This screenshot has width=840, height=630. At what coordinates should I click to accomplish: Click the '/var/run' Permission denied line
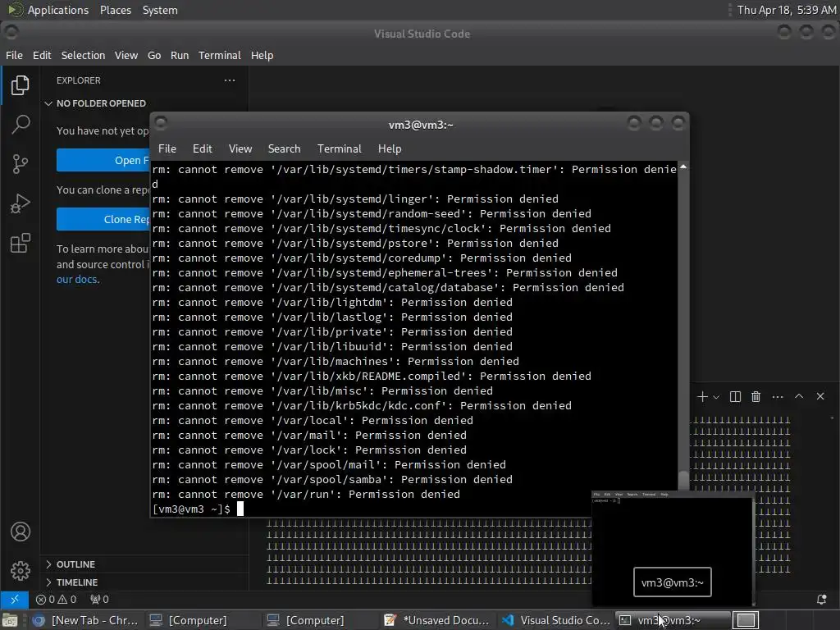pos(306,494)
